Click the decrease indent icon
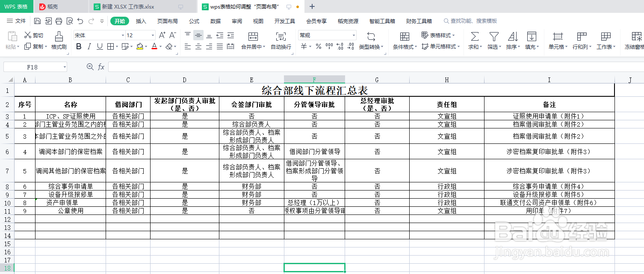Image resolution: width=644 pixels, height=274 pixels. tap(220, 36)
